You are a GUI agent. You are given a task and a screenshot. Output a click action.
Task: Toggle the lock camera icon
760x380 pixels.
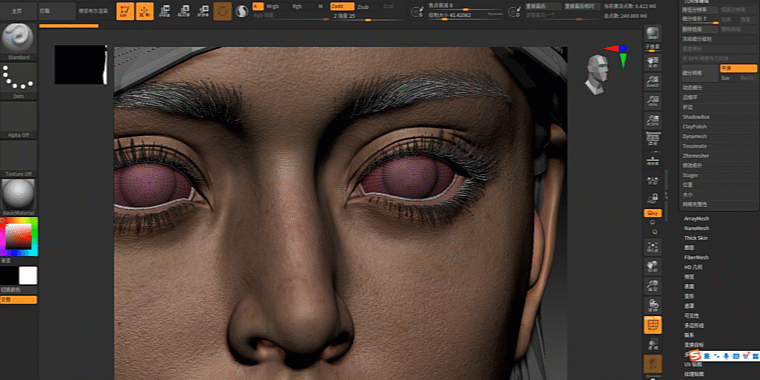click(x=652, y=197)
